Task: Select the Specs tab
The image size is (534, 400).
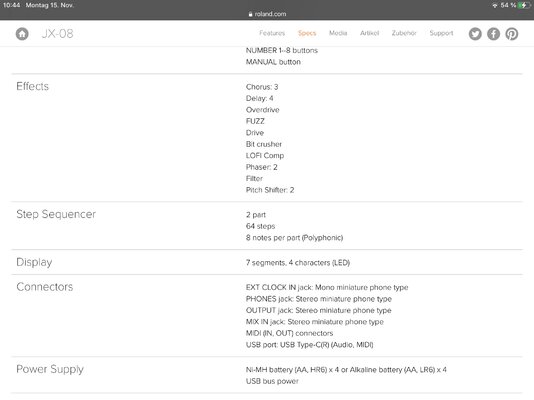Action: [307, 33]
